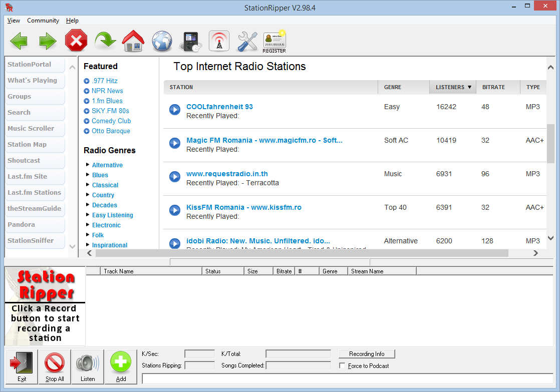Screen dimensions: 560x392
Task: Click the Listen speaker button
Action: (88, 366)
